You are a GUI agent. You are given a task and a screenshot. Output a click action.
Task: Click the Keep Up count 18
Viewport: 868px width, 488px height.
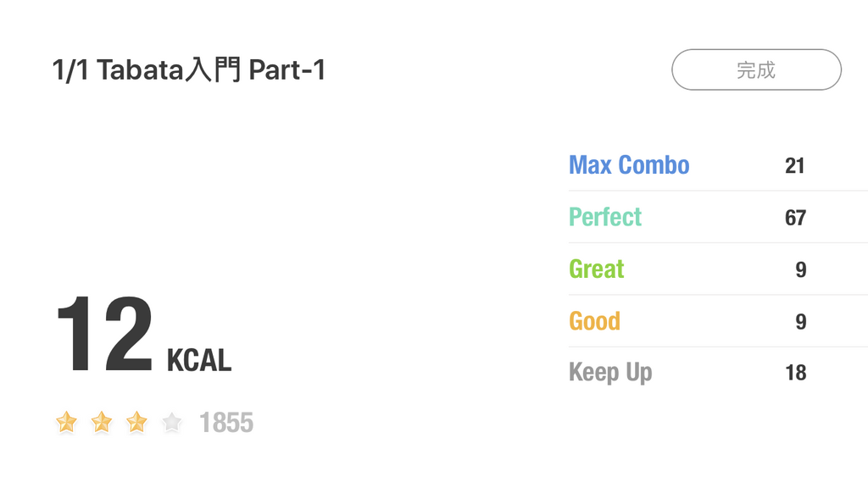[x=795, y=373]
